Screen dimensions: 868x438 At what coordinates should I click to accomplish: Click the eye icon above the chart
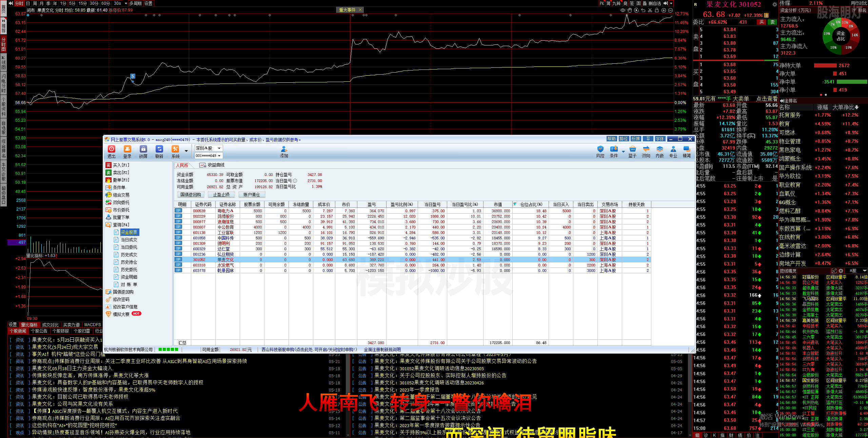[623, 10]
